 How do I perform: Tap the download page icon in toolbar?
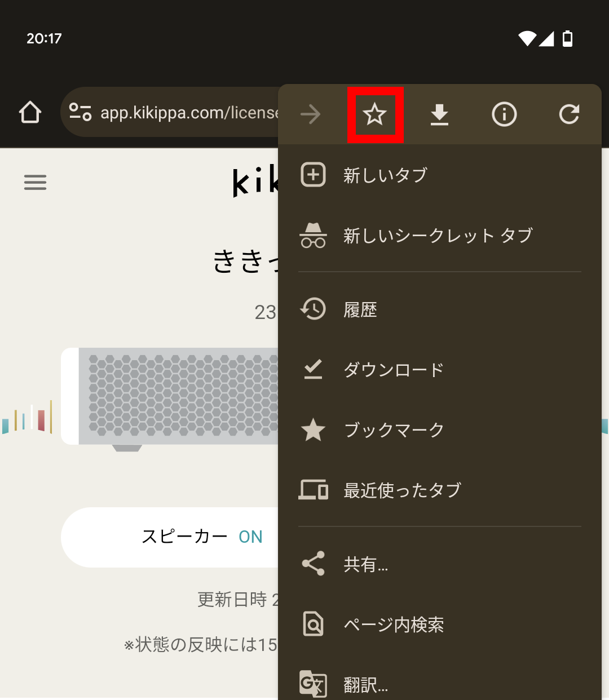(440, 114)
